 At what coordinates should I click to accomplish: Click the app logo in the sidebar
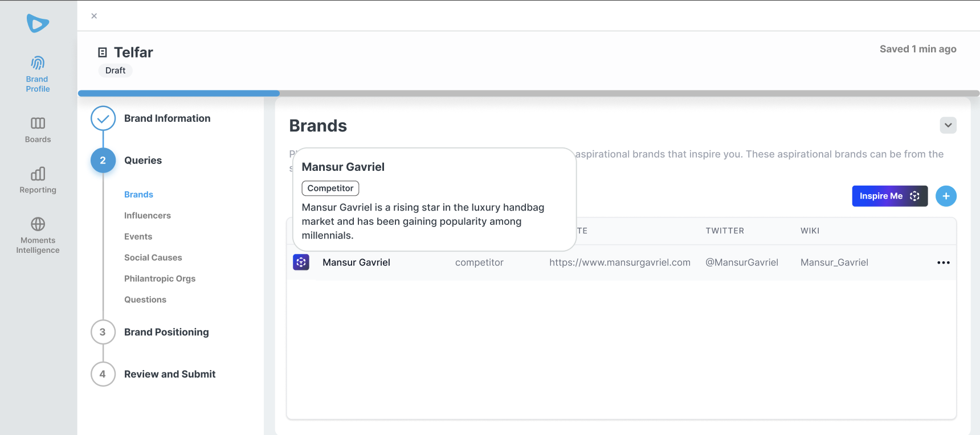coord(38,23)
